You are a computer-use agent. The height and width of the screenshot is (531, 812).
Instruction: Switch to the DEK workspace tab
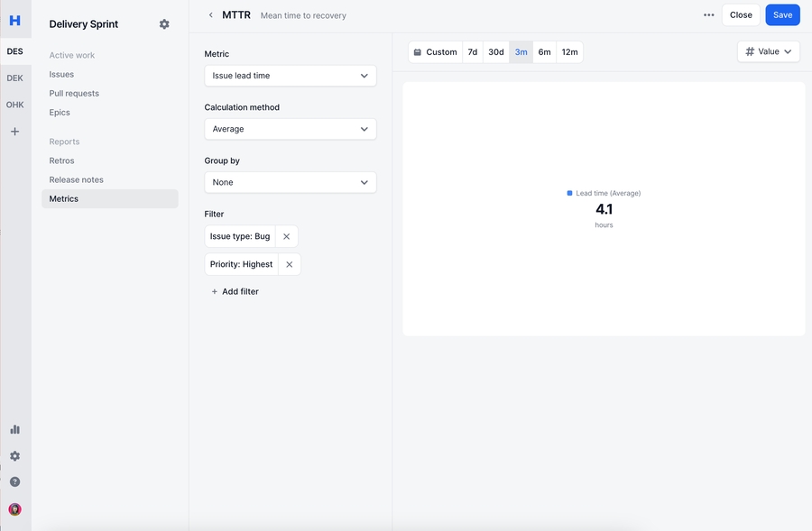(14, 78)
